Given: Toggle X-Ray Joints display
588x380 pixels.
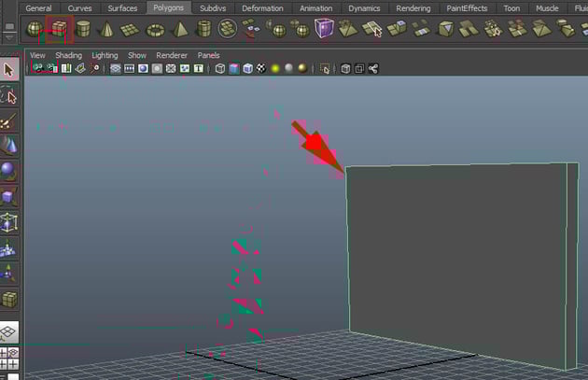Looking at the screenshot, I should coord(373,69).
